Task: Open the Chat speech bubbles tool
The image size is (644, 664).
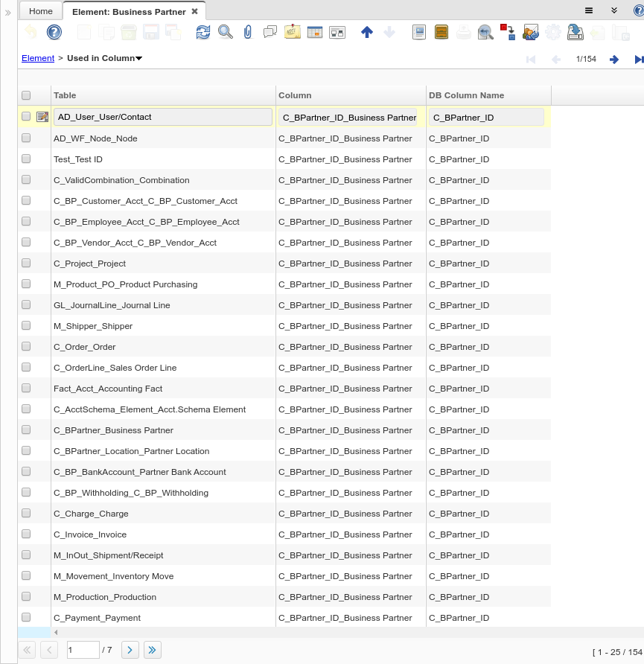Action: click(270, 32)
